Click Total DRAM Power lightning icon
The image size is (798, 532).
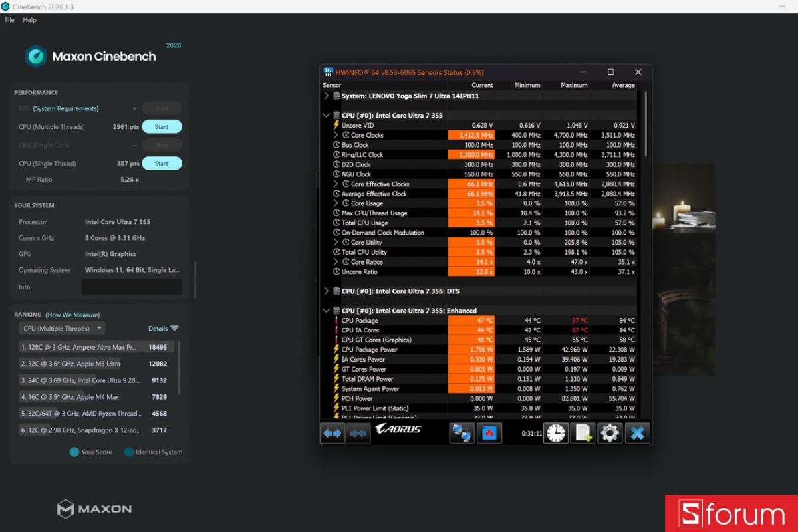pos(336,379)
